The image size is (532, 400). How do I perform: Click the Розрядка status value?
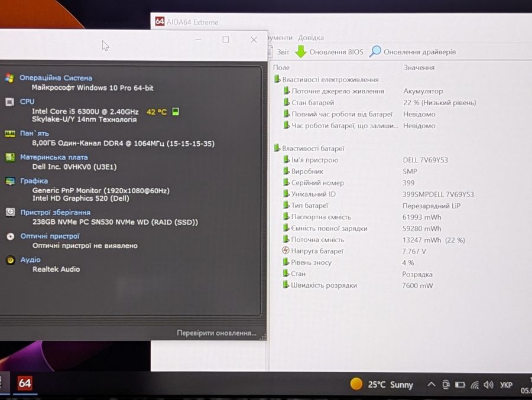417,274
